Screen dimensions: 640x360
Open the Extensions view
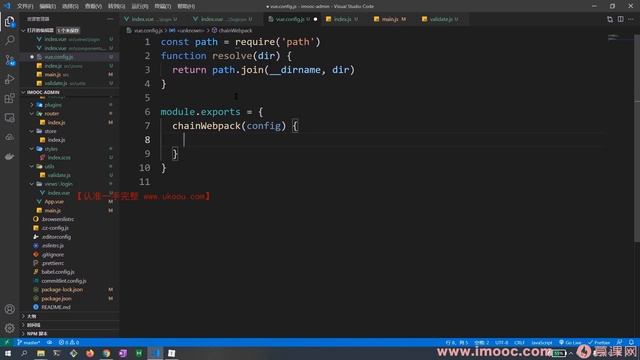click(9, 98)
